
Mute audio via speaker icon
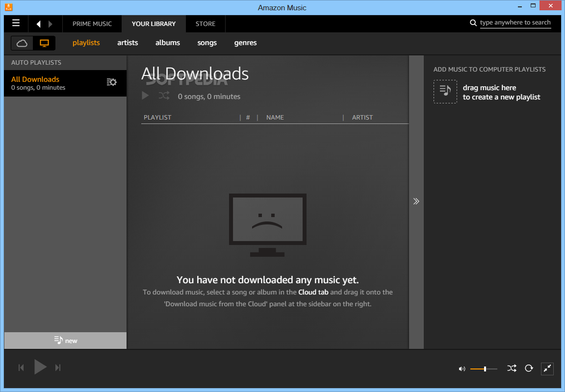pyautogui.click(x=462, y=368)
